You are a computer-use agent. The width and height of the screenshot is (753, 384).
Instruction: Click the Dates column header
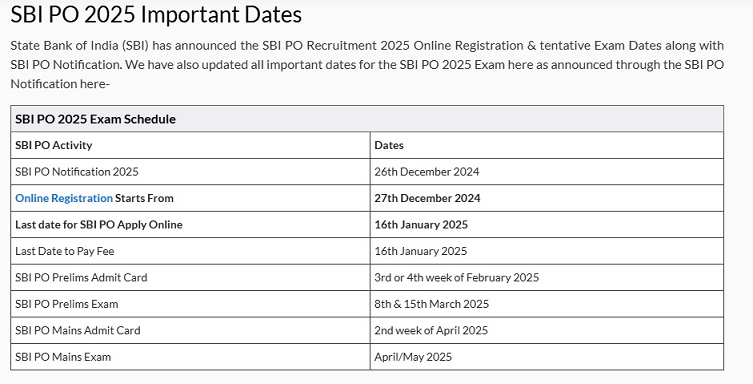coord(547,145)
